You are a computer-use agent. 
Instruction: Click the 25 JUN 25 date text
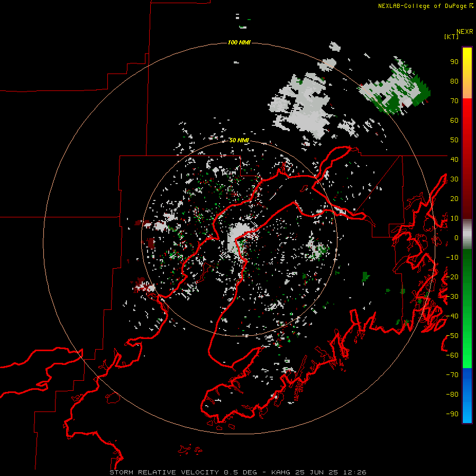pyautogui.click(x=317, y=472)
